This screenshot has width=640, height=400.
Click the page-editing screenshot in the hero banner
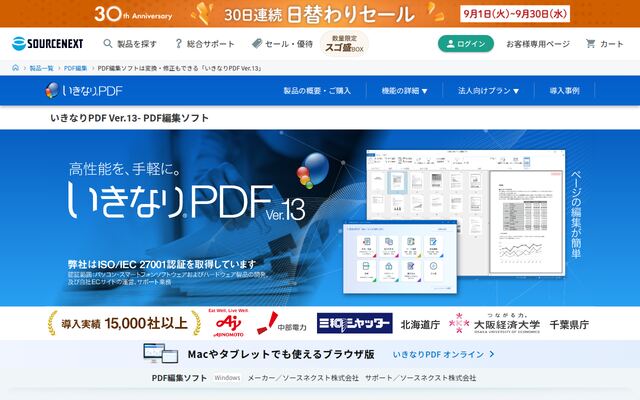click(x=466, y=212)
